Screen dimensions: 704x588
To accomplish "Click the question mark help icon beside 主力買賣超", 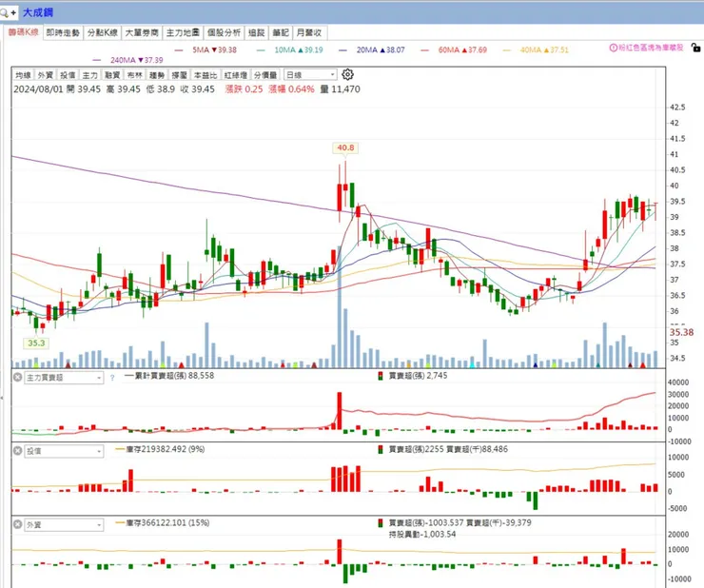I will [112, 378].
